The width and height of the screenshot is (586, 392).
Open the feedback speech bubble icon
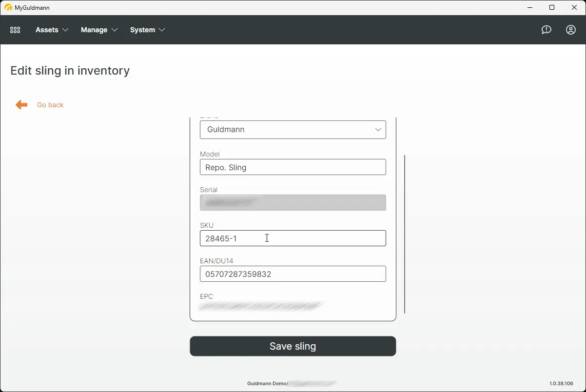(x=546, y=30)
